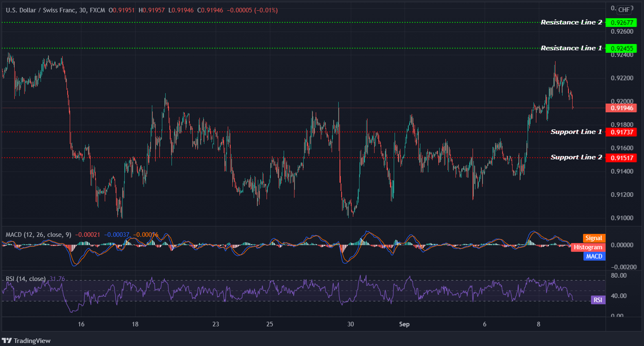
Task: Click the TradingView logo
Action: coord(26,341)
